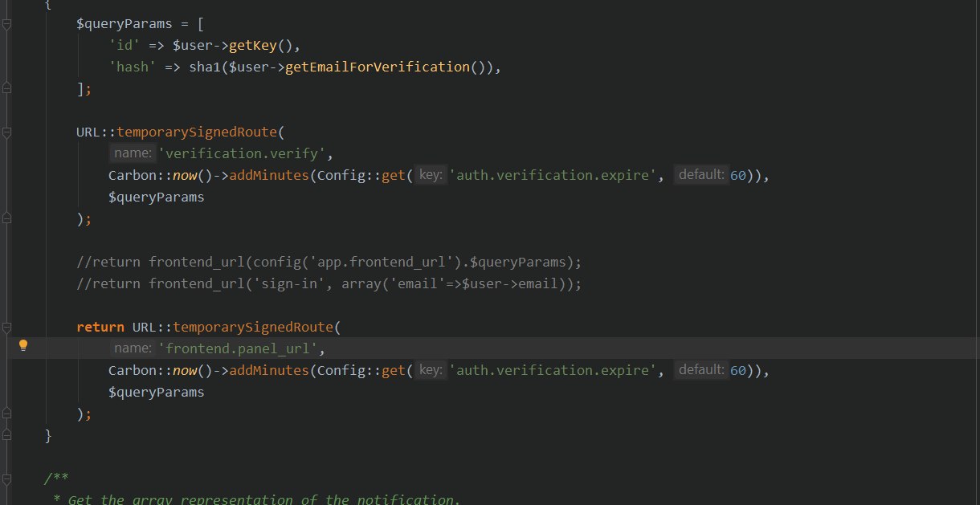This screenshot has height=505, width=980.
Task: Click '$queryParams' argument directly below first Carbon line
Action: [x=157, y=198]
